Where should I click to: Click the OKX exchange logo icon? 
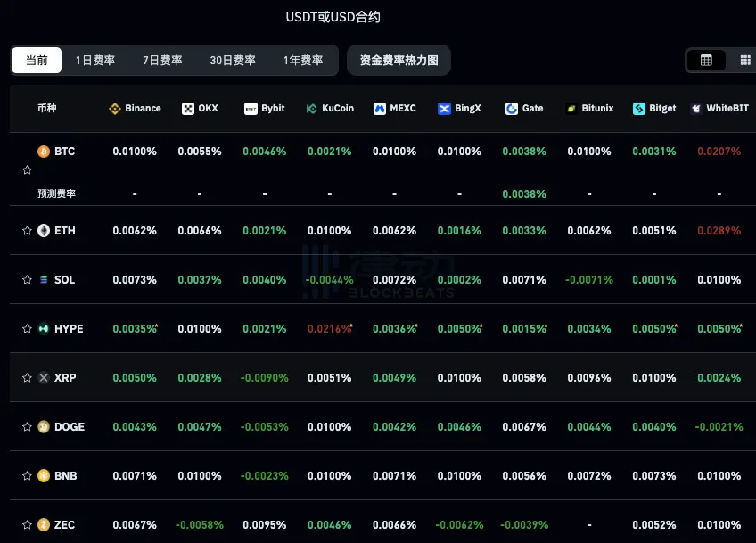(188, 109)
